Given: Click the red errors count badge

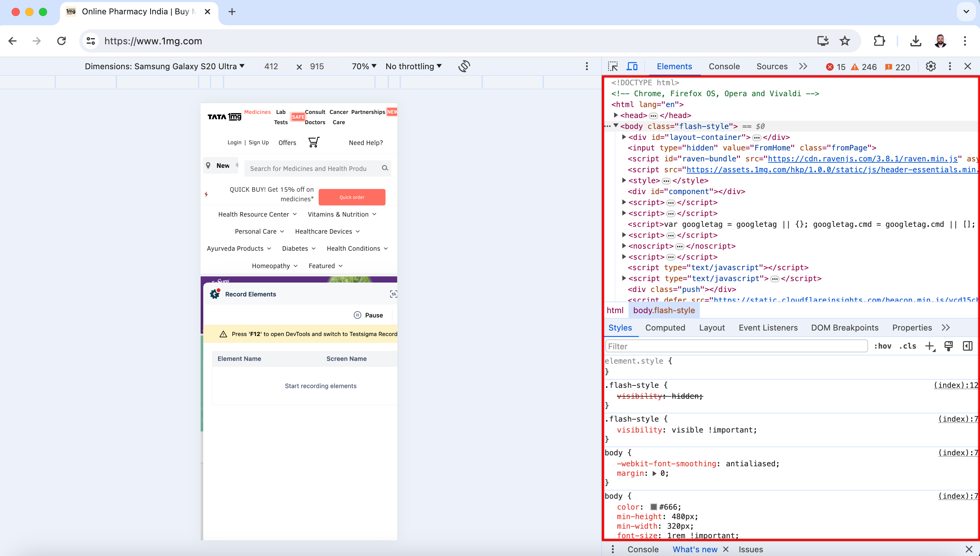Looking at the screenshot, I should [x=835, y=67].
